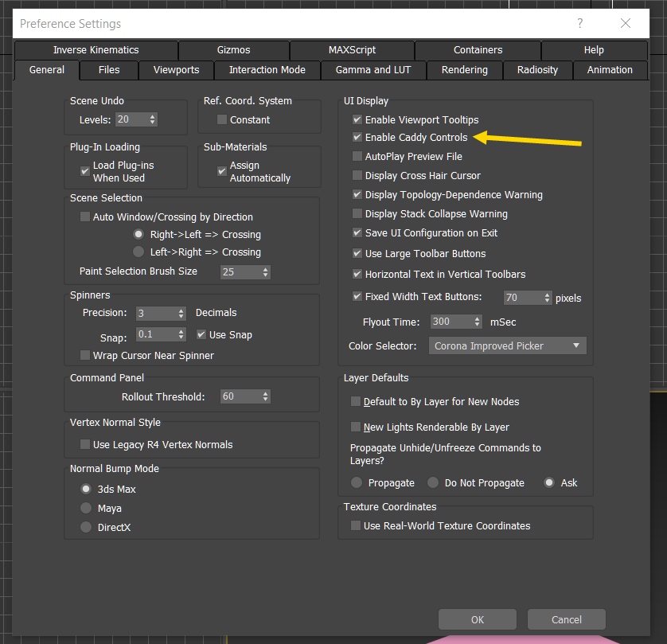The height and width of the screenshot is (644, 667).
Task: Click the Snap value field
Action: point(156,334)
